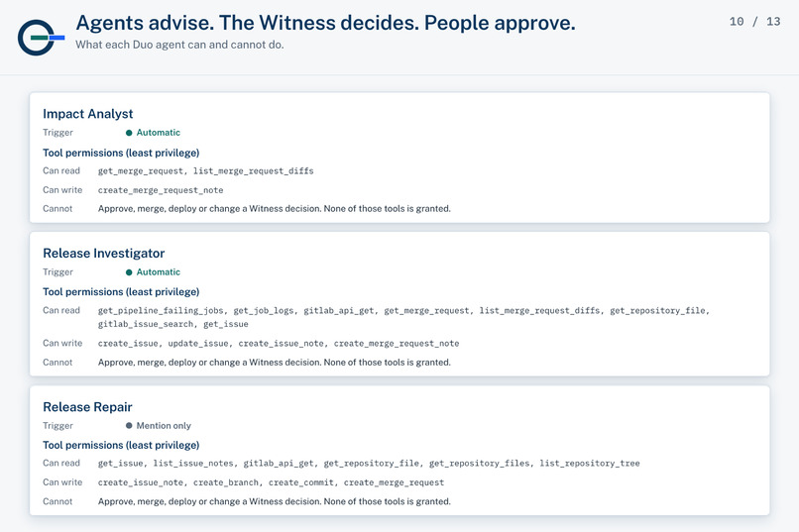The image size is (799, 532).
Task: Click subtitle 'What each Duo agent can and cannot do.'
Action: pyautogui.click(x=179, y=45)
